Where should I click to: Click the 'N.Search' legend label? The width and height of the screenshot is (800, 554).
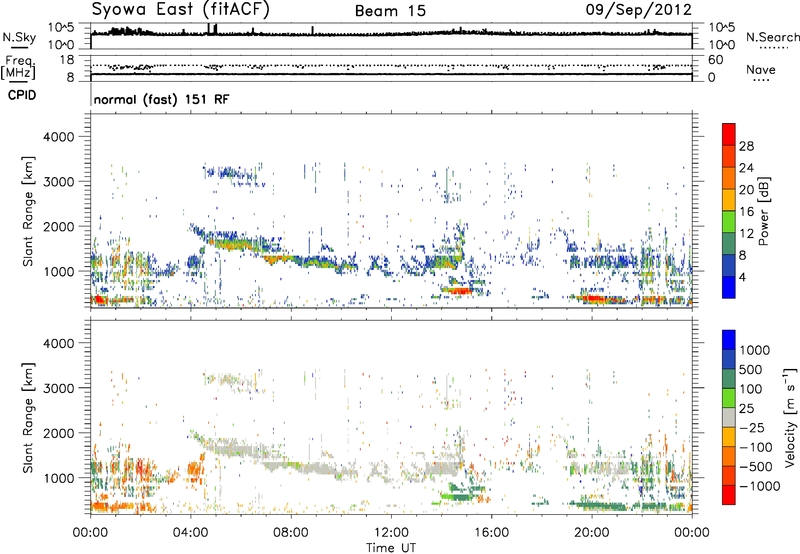point(773,37)
